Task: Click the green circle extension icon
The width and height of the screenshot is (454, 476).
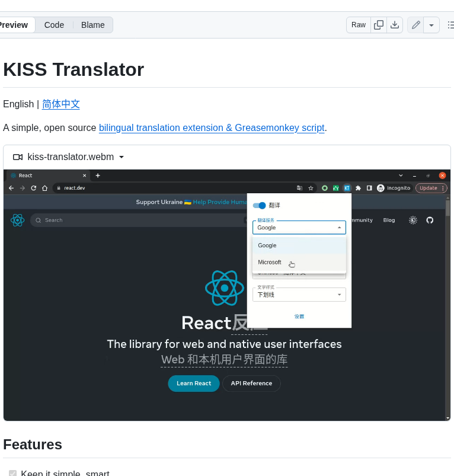Action: [x=325, y=189]
